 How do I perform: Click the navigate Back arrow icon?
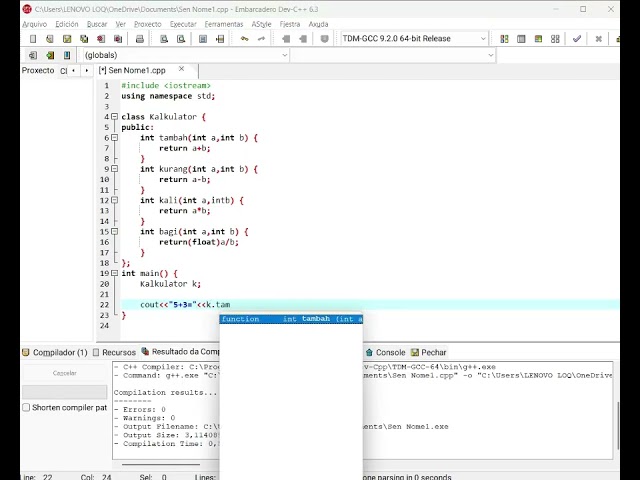coord(286,39)
